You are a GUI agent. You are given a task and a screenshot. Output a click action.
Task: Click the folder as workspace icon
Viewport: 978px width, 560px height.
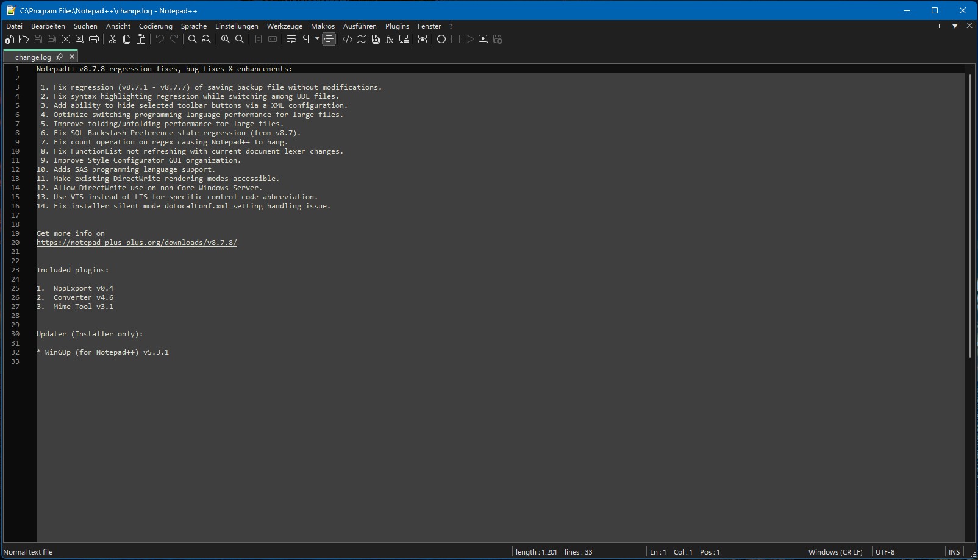[x=404, y=39]
